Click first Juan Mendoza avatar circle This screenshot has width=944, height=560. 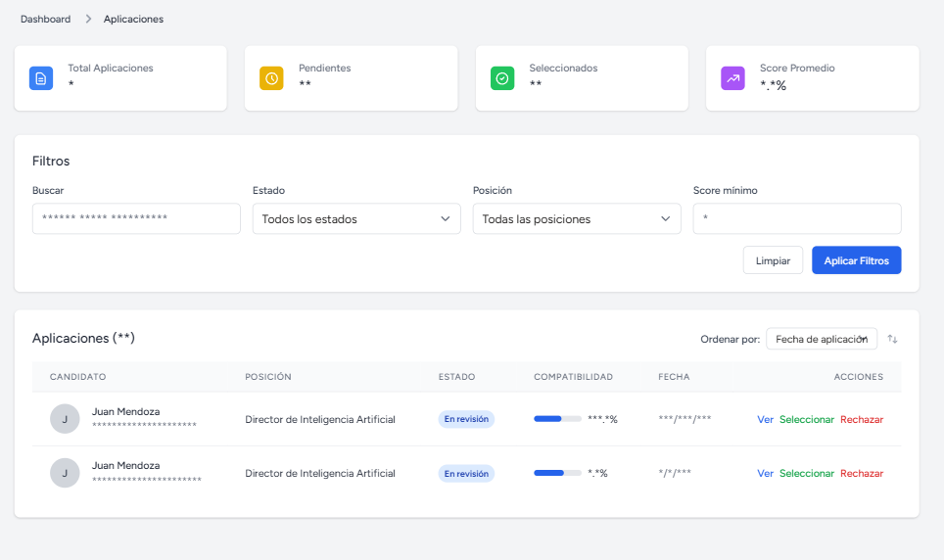point(65,419)
